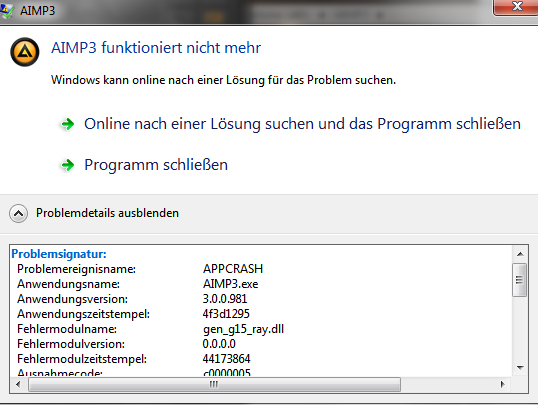538x405 pixels.
Task: Choose Online nach einer Lösung suchen option
Action: [302, 124]
